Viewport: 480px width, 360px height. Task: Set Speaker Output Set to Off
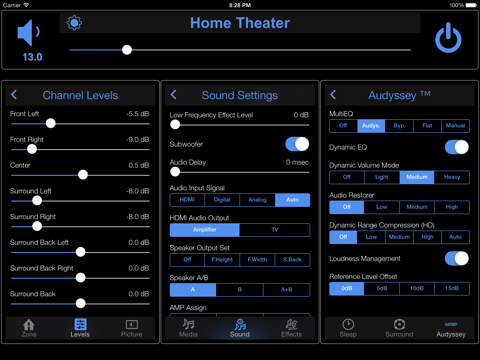(187, 260)
